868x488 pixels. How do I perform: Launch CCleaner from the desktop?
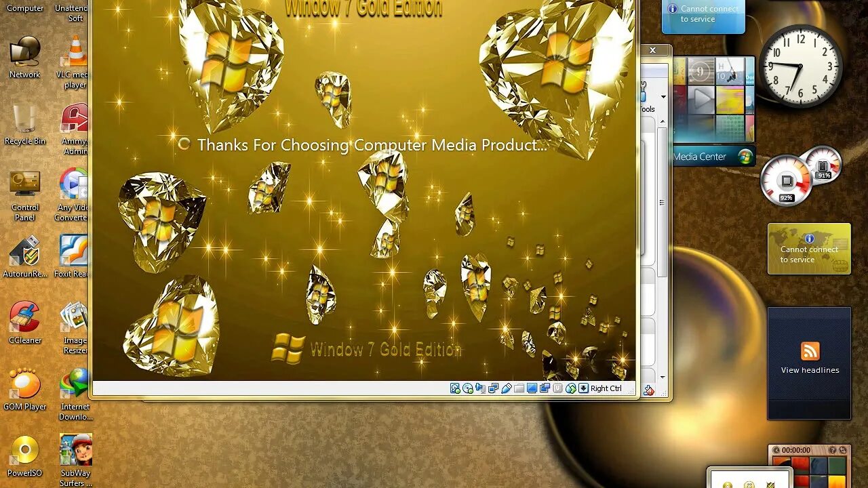click(x=25, y=324)
